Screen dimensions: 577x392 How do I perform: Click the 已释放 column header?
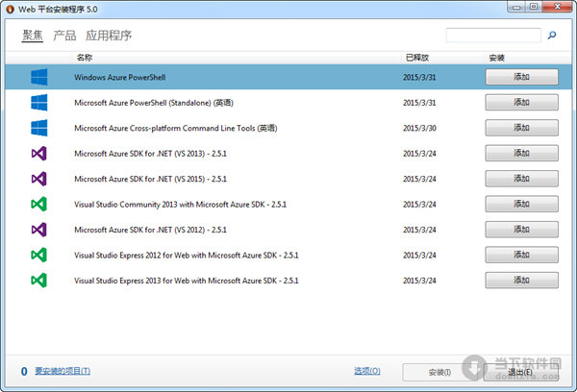click(417, 58)
